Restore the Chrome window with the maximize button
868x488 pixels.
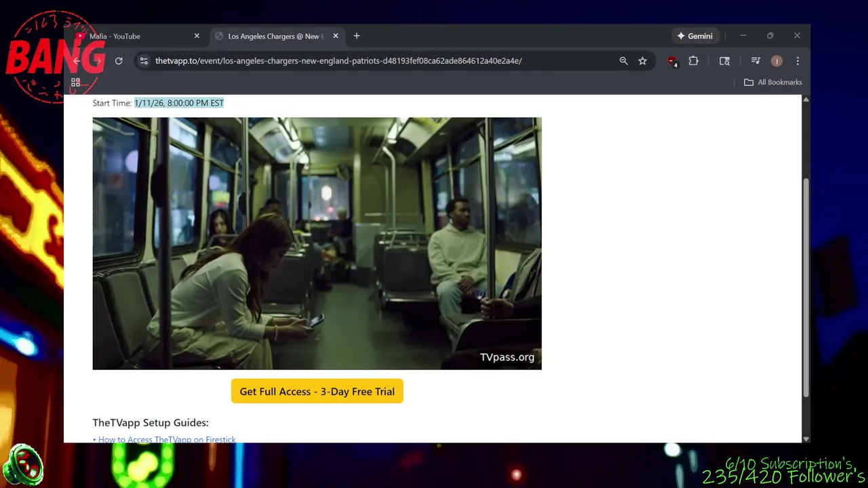point(770,36)
